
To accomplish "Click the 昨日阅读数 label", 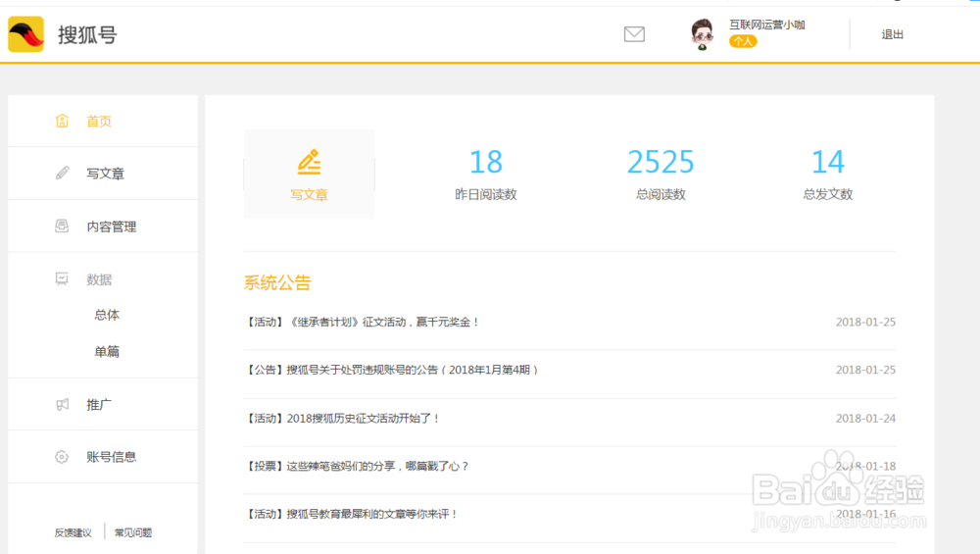I will tap(486, 194).
